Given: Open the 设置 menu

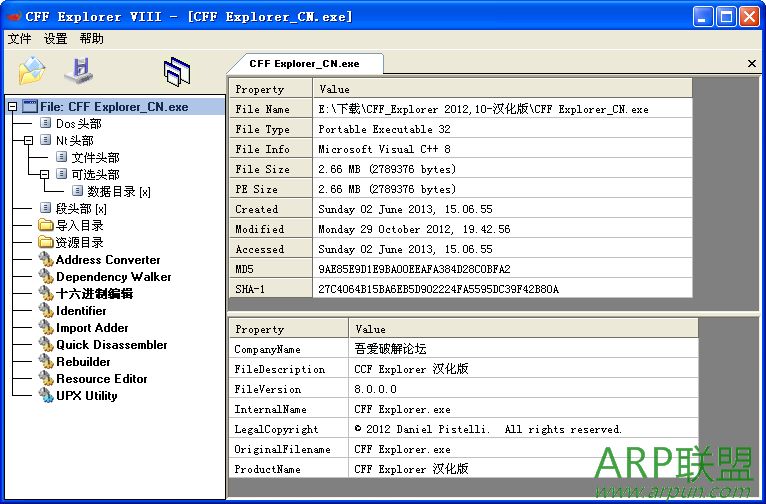Looking at the screenshot, I should click(x=55, y=39).
